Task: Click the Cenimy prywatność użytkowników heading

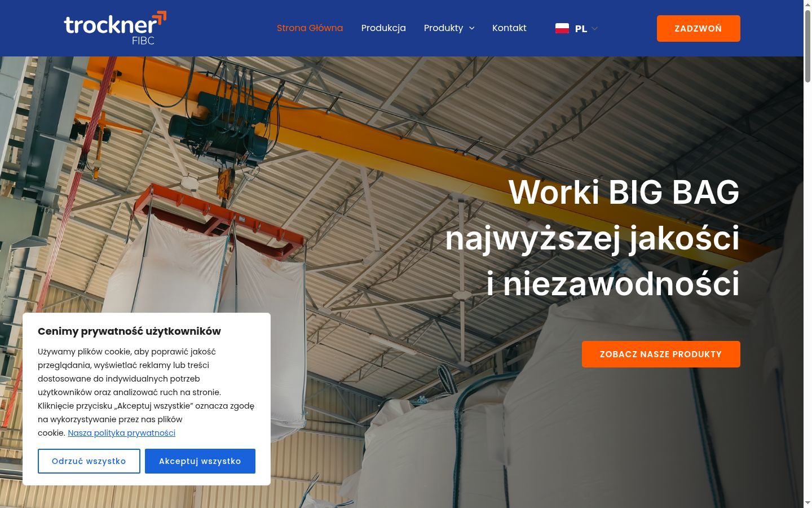Action: (x=129, y=331)
